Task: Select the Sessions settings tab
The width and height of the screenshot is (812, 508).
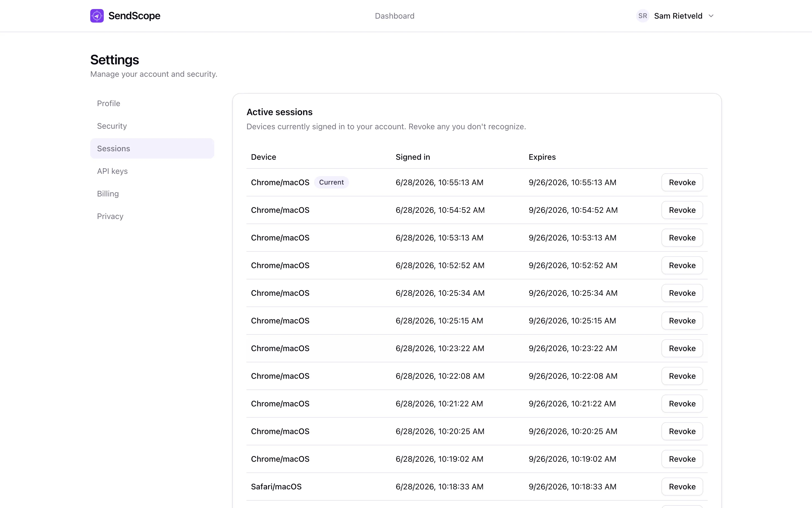Action: pyautogui.click(x=152, y=148)
